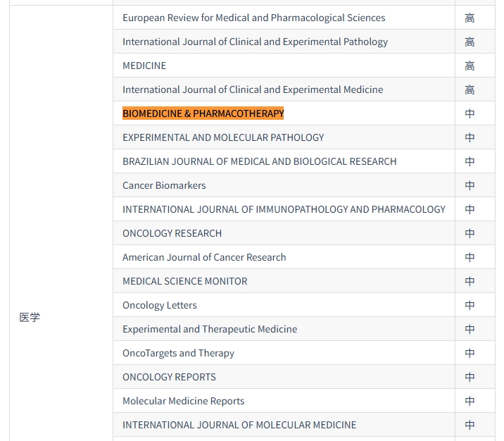504x441 pixels.
Task: Select the Cancer Biomarkers journal name
Action: click(164, 185)
